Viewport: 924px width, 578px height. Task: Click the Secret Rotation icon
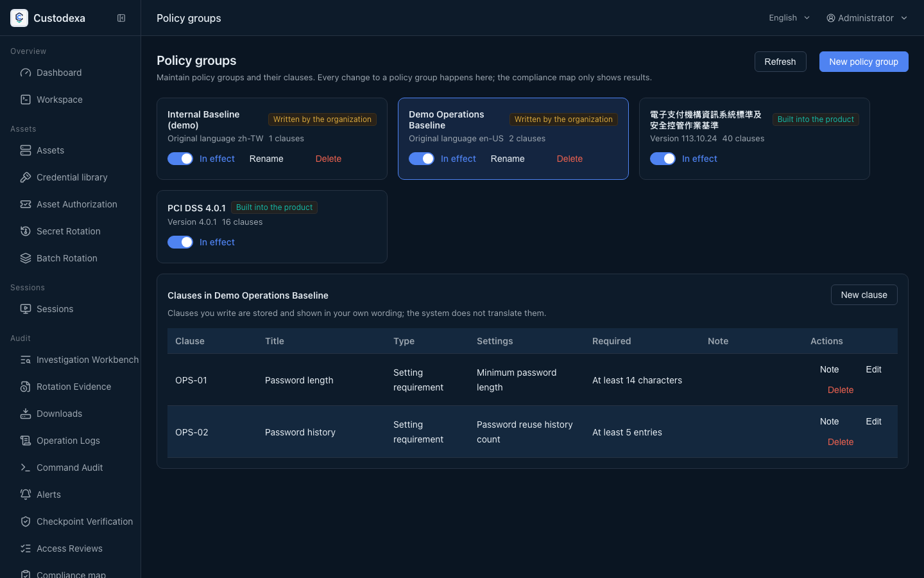pyautogui.click(x=26, y=231)
